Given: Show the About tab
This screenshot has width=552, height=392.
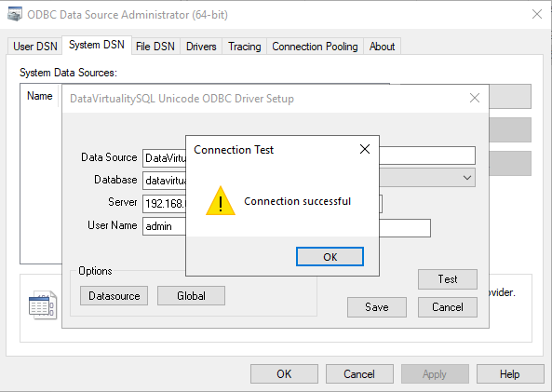Looking at the screenshot, I should click(x=382, y=47).
